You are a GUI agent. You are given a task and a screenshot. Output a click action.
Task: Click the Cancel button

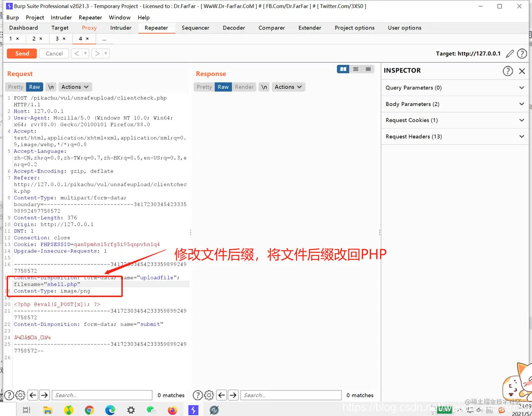54,54
